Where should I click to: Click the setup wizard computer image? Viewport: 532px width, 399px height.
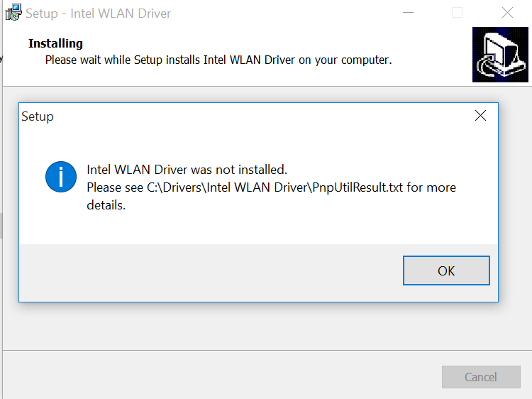pyautogui.click(x=500, y=55)
